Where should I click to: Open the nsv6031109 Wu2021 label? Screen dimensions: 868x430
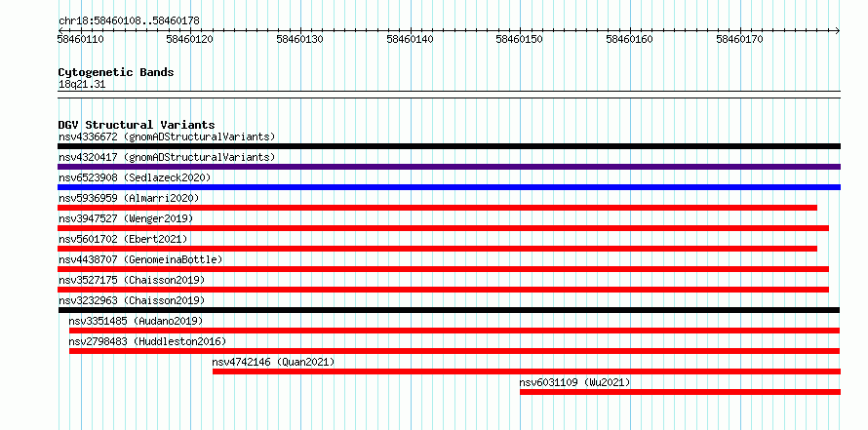pyautogui.click(x=574, y=382)
